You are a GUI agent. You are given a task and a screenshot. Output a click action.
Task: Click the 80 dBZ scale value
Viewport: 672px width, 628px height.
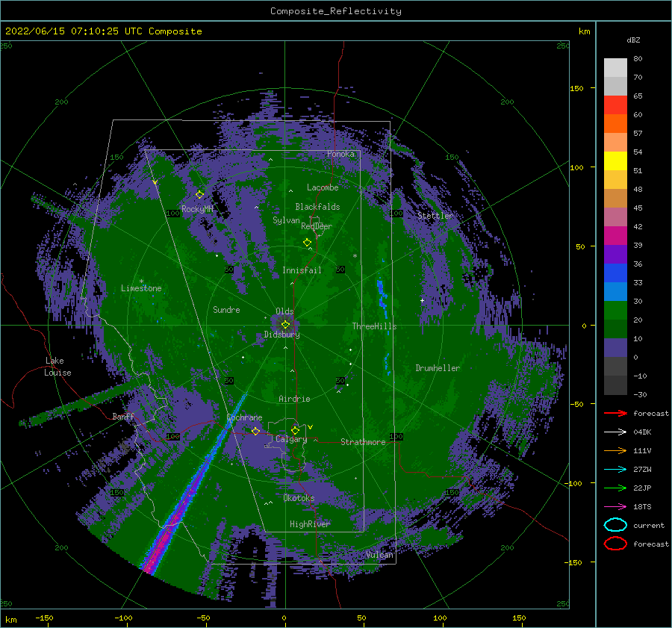[638, 58]
